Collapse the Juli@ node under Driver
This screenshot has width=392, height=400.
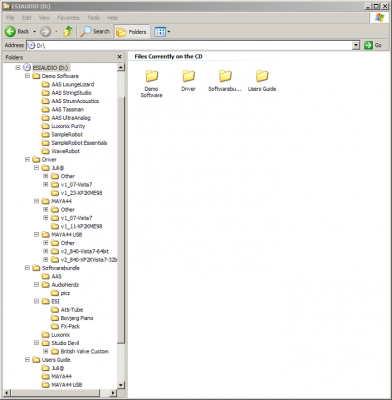point(36,168)
